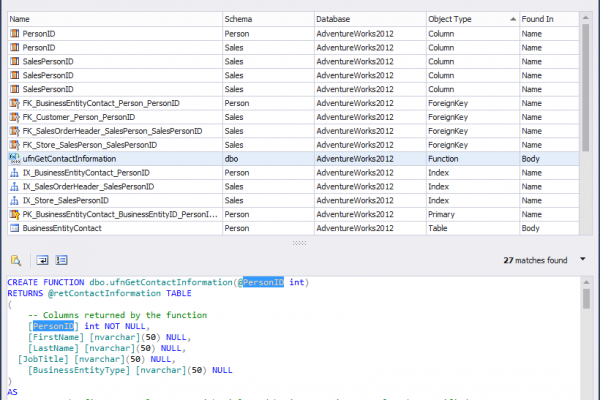Click the results list scroll-up arrow
Screen dimensions: 600x400
coord(585,18)
